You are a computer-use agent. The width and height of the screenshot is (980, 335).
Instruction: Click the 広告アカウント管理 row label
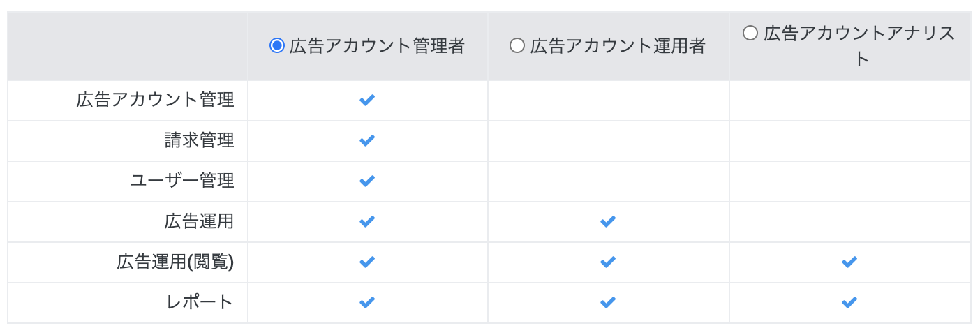[x=155, y=100]
